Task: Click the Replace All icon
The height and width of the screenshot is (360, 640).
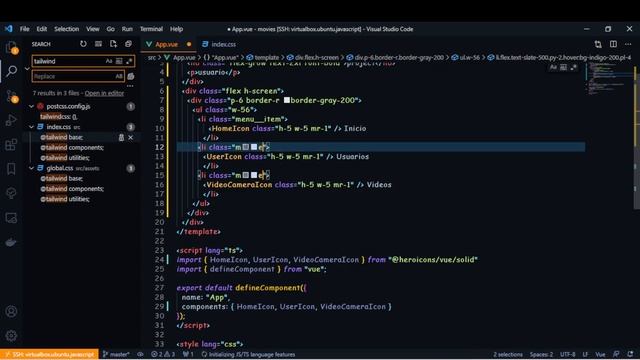Action: (131, 76)
